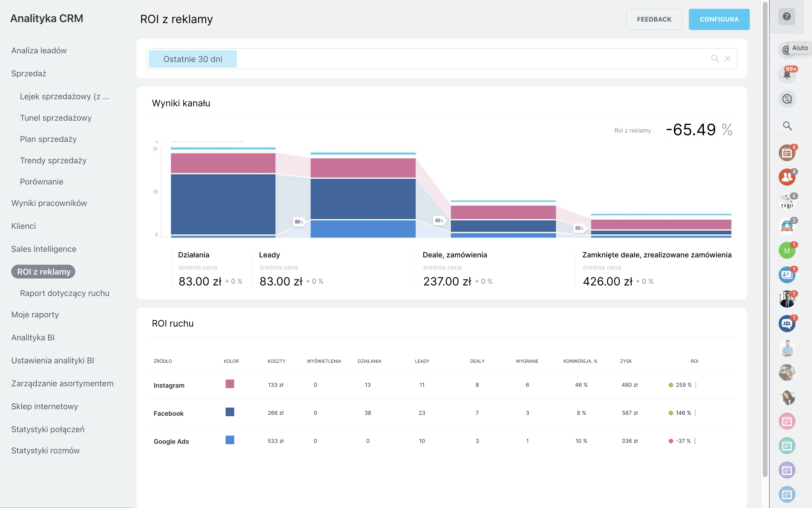Click the help question mark icon
This screenshot has width=812, height=508.
(786, 17)
